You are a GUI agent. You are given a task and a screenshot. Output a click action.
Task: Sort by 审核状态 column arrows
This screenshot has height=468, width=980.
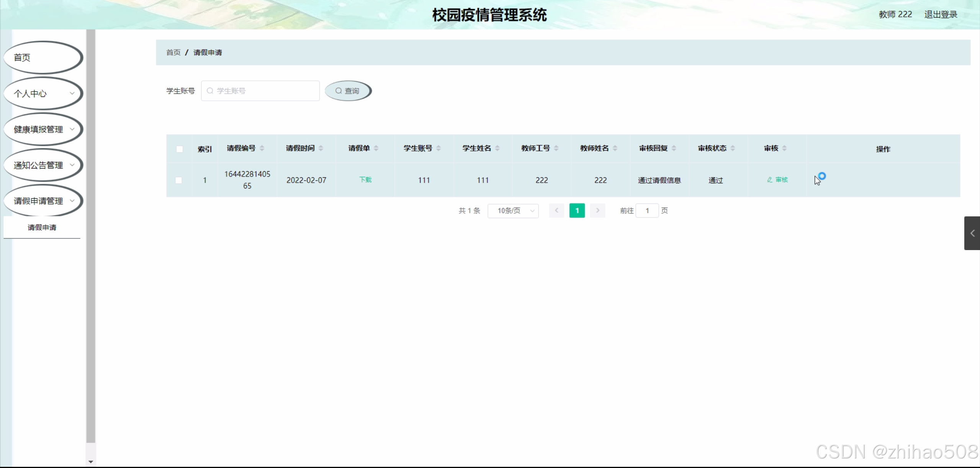coord(733,148)
